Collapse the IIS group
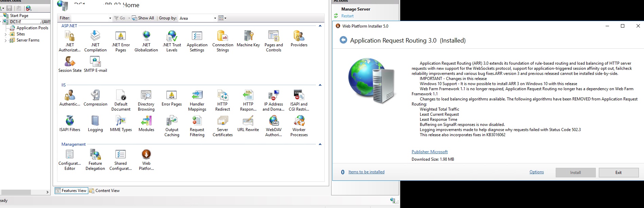644x208 pixels. tap(320, 85)
